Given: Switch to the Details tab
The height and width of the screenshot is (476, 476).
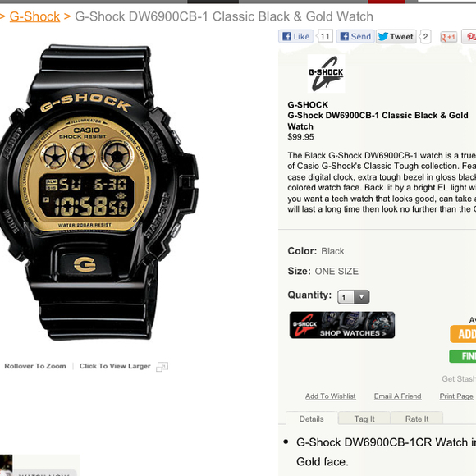Looking at the screenshot, I should (312, 419).
